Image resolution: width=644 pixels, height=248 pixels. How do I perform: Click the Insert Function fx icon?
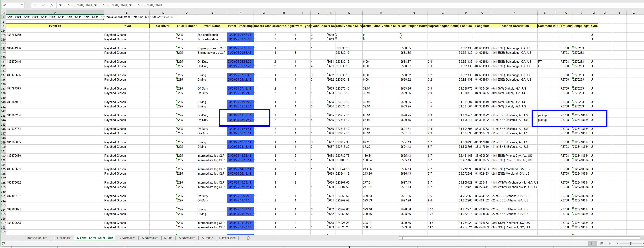tap(52, 5)
